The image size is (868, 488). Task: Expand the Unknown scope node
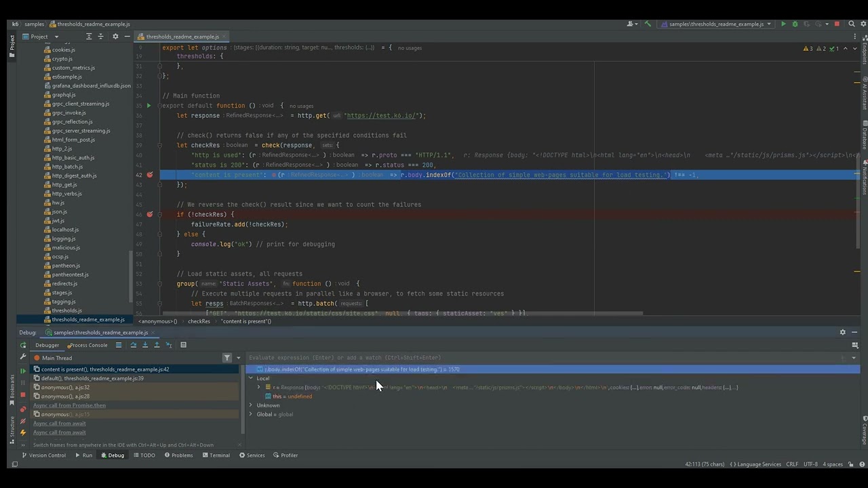click(x=251, y=405)
